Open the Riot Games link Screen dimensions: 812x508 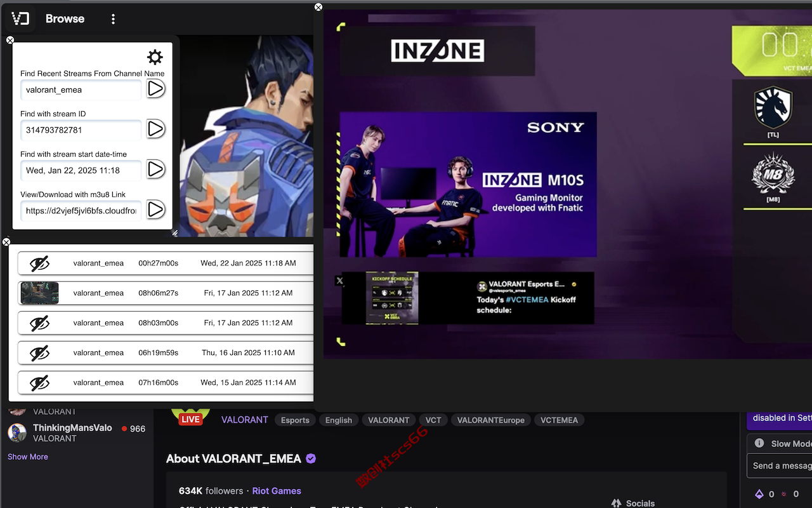click(x=277, y=491)
